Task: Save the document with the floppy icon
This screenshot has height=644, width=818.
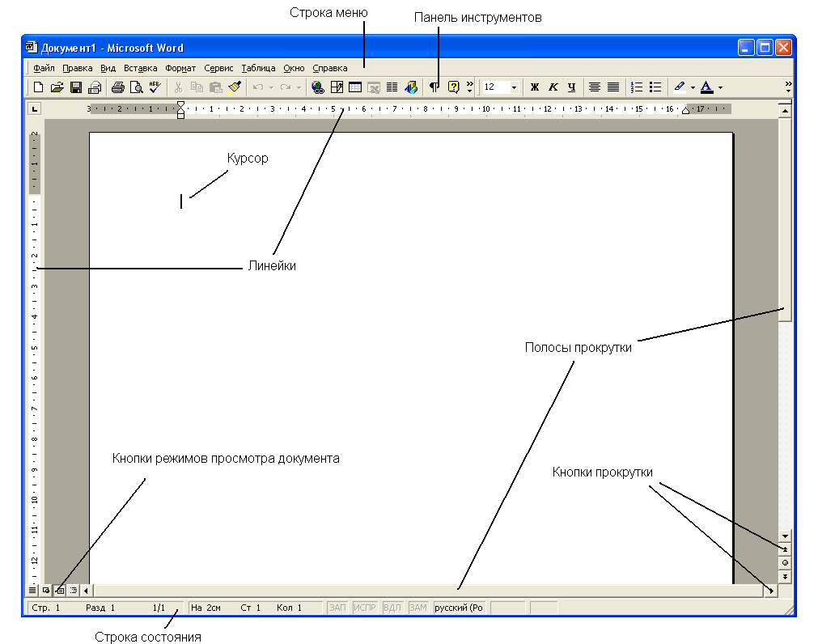Action: tap(75, 87)
